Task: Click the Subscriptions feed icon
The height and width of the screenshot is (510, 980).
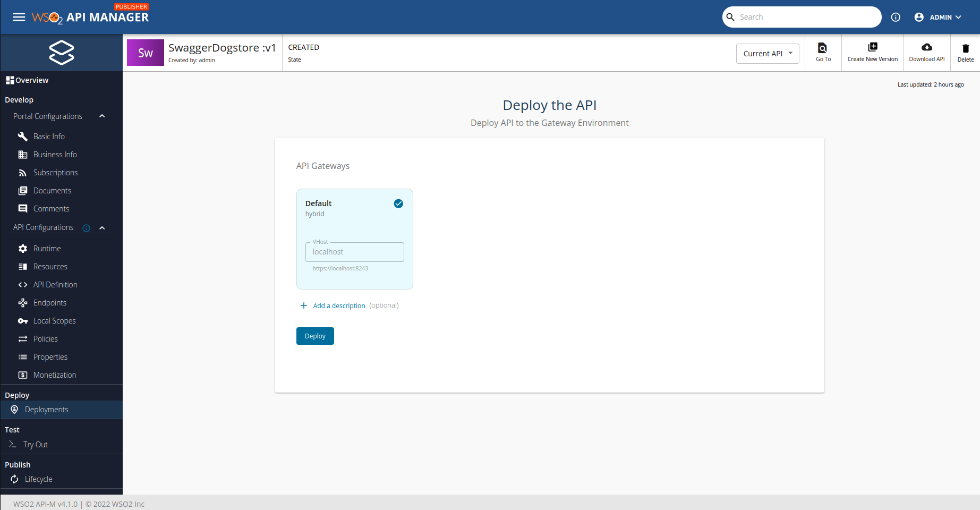Action: tap(23, 173)
